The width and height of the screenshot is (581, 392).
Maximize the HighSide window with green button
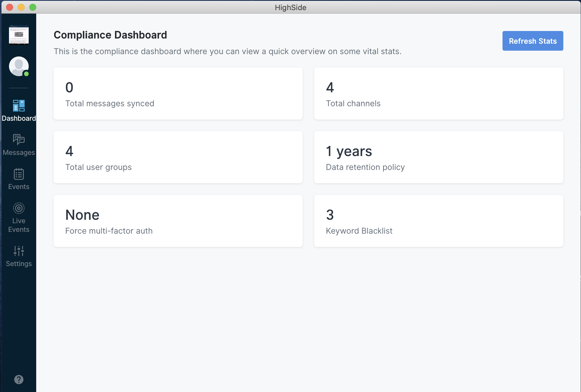tap(33, 7)
